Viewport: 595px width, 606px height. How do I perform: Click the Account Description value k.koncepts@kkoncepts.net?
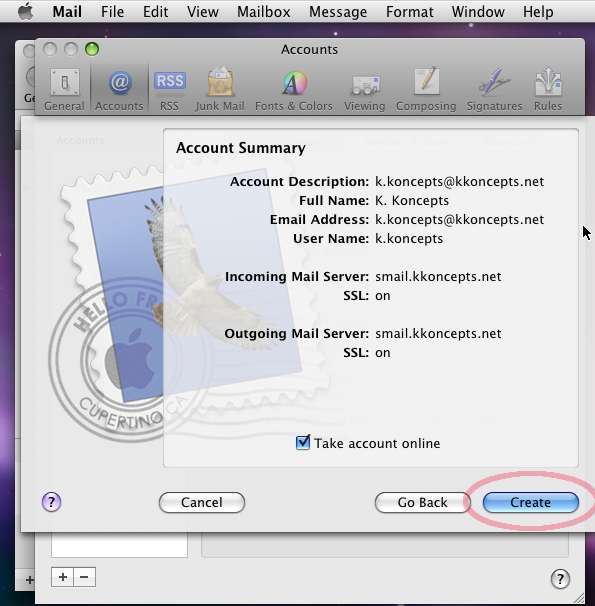(x=459, y=182)
